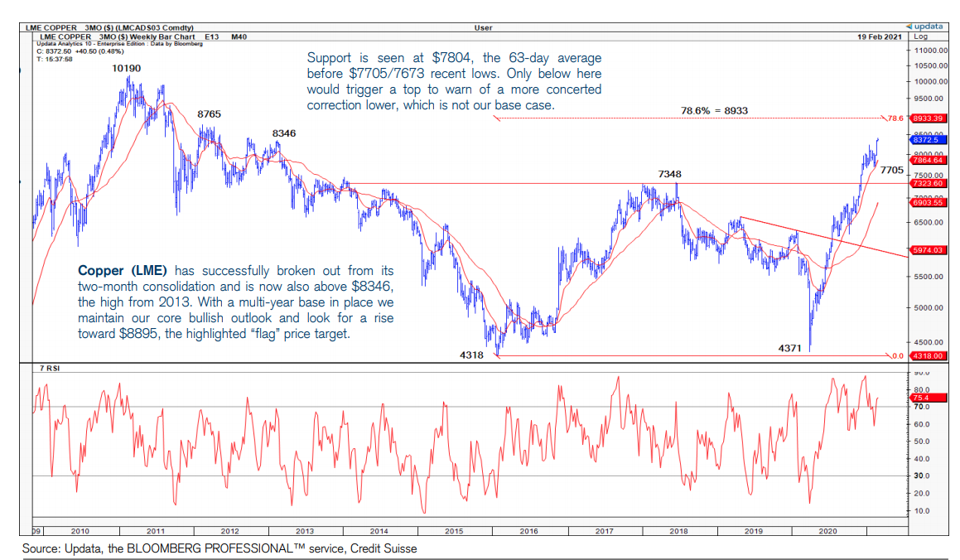
Task: Click the 4371 low price annotation
Action: point(789,348)
